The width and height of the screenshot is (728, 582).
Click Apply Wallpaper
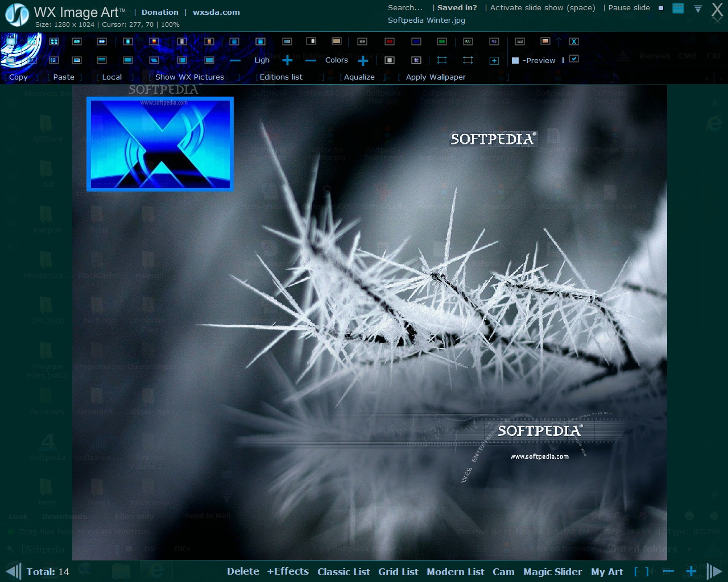coord(436,77)
